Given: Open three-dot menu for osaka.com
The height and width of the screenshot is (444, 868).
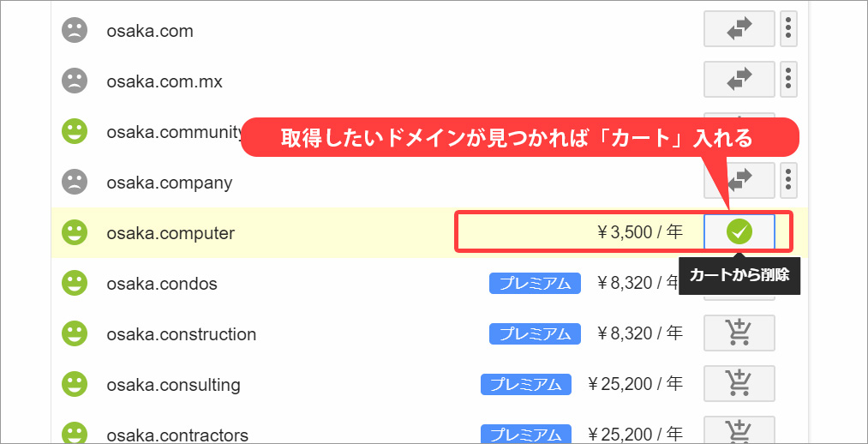Looking at the screenshot, I should (x=788, y=29).
